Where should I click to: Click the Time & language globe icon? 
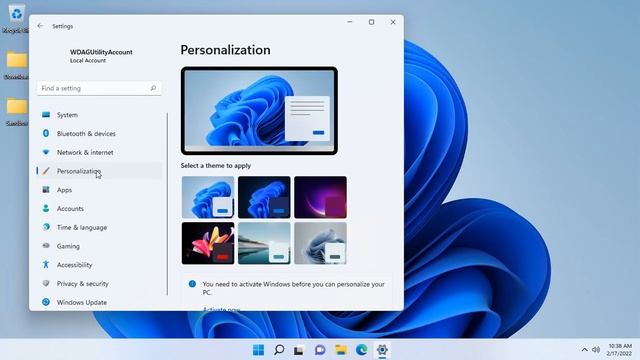tap(46, 227)
